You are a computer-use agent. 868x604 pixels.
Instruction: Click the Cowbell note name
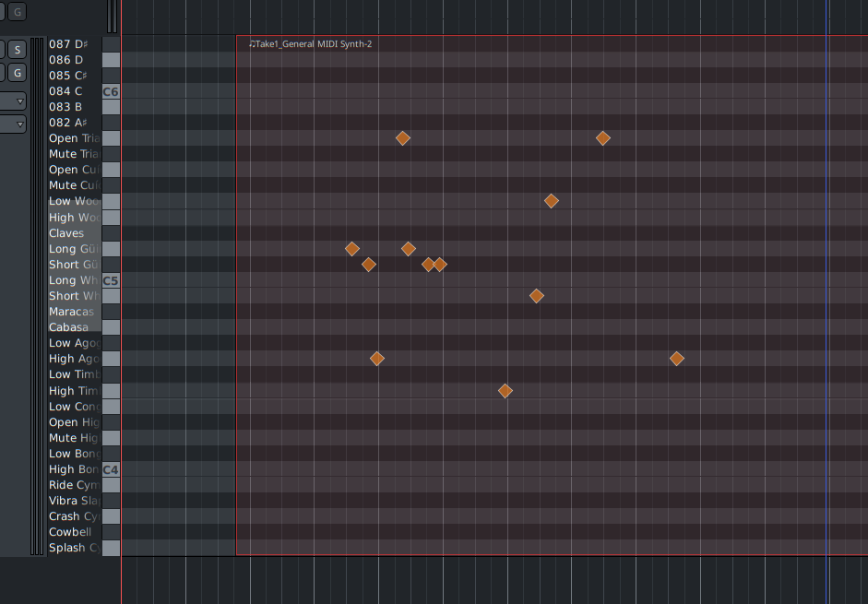[x=70, y=532]
